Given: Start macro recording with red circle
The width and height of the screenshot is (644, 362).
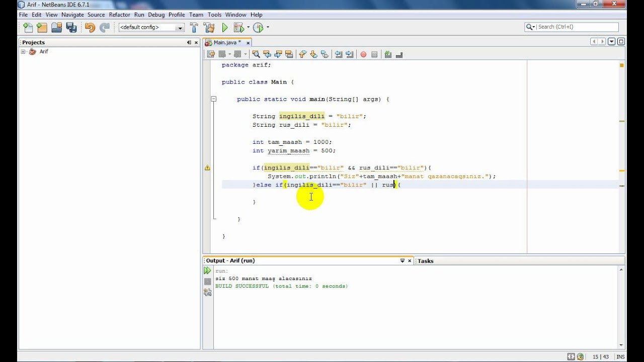Looking at the screenshot, I should click(x=363, y=54).
